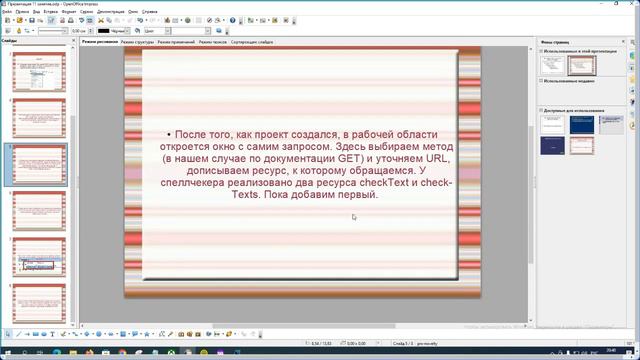Viewport: 640px width, 360px height.
Task: Undo the last action
Action: [x=140, y=20]
